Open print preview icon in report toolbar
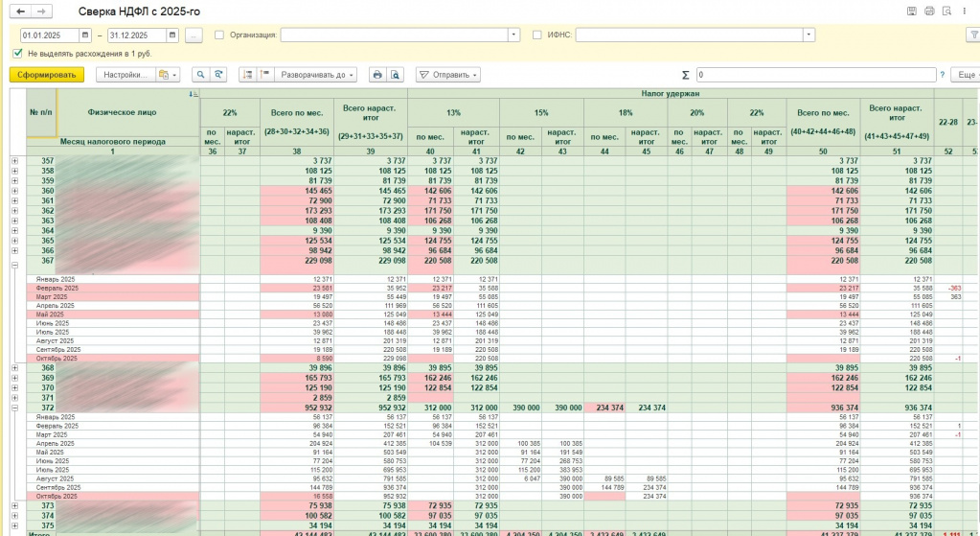Screen dimensions: 980x536 click(396, 75)
